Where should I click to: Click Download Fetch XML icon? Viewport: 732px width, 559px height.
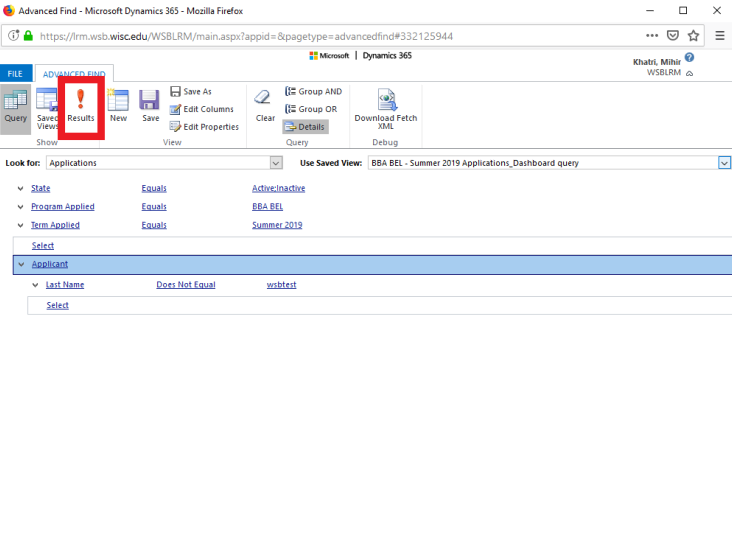pyautogui.click(x=386, y=100)
